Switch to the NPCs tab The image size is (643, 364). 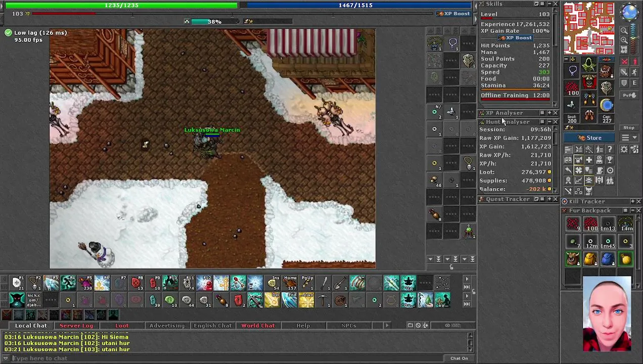348,326
